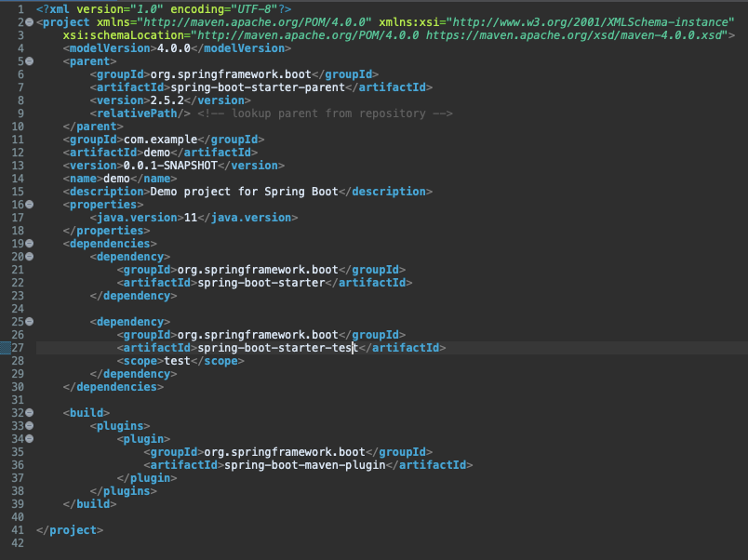Collapse the second dependency fold on line 25
748x560 pixels.
tap(30, 322)
